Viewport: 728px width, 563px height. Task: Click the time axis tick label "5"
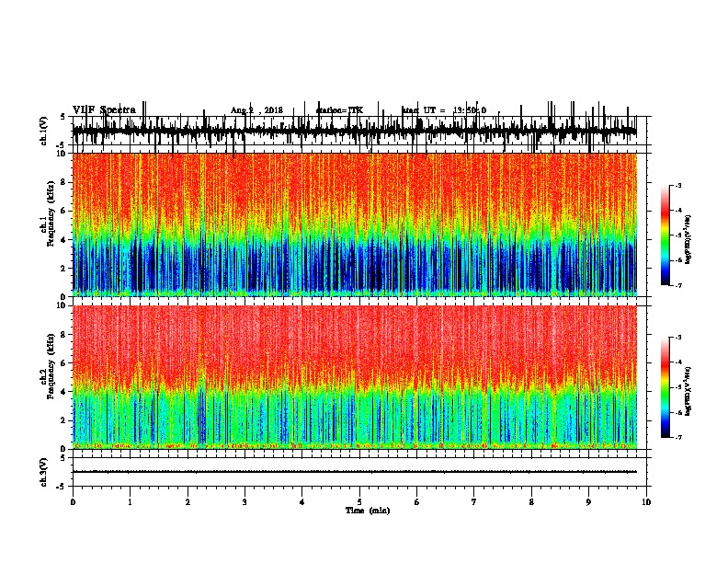click(x=359, y=502)
